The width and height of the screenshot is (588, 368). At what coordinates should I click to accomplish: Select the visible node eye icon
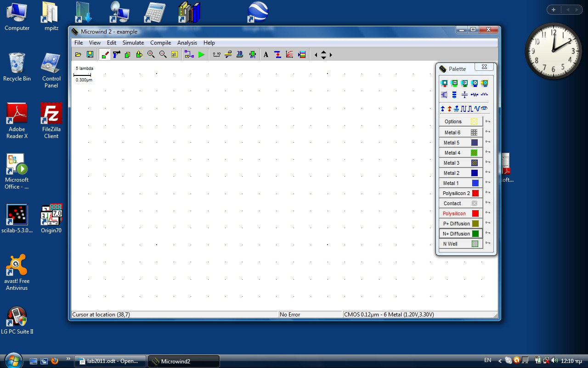(x=484, y=109)
